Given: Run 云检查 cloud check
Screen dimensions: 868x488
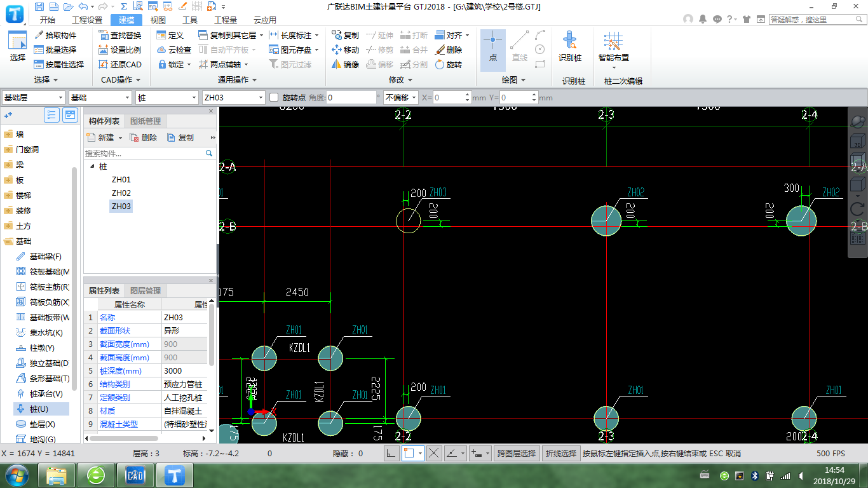Looking at the screenshot, I should [173, 50].
